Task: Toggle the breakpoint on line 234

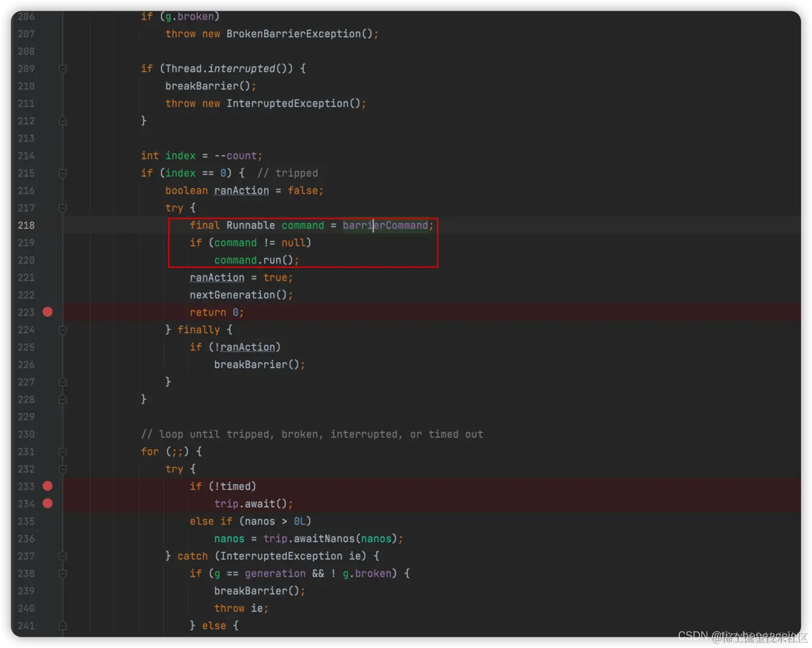Action: [47, 503]
